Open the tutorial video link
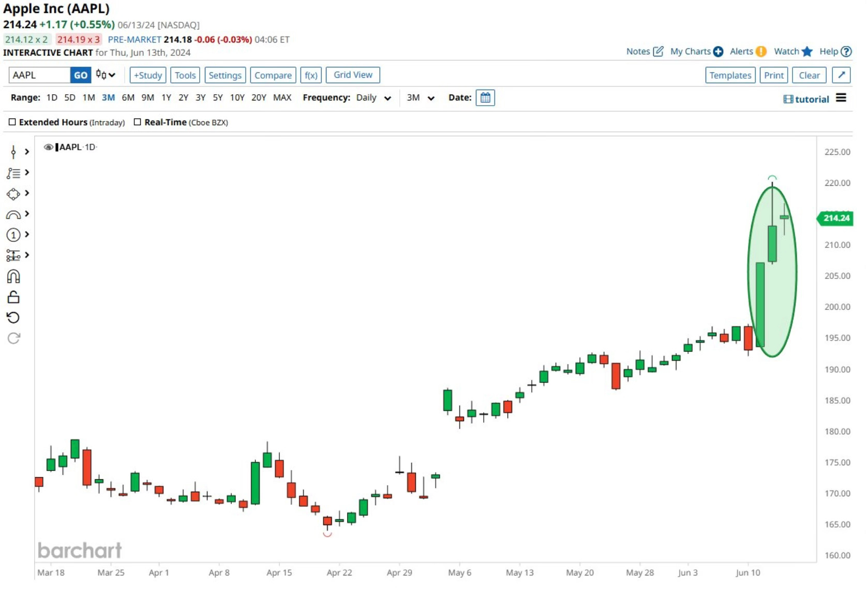 click(x=806, y=99)
